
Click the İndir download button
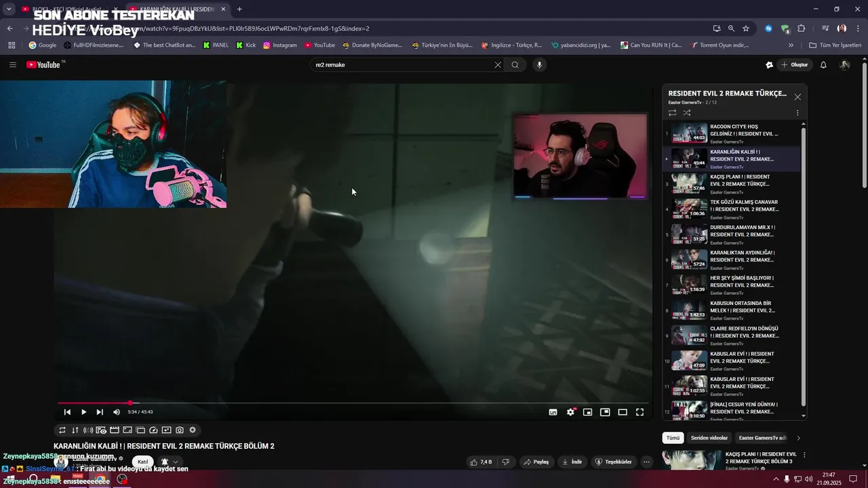coord(572,462)
